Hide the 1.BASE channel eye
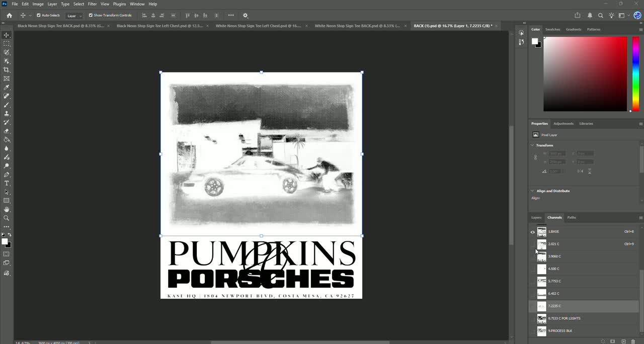 point(533,232)
